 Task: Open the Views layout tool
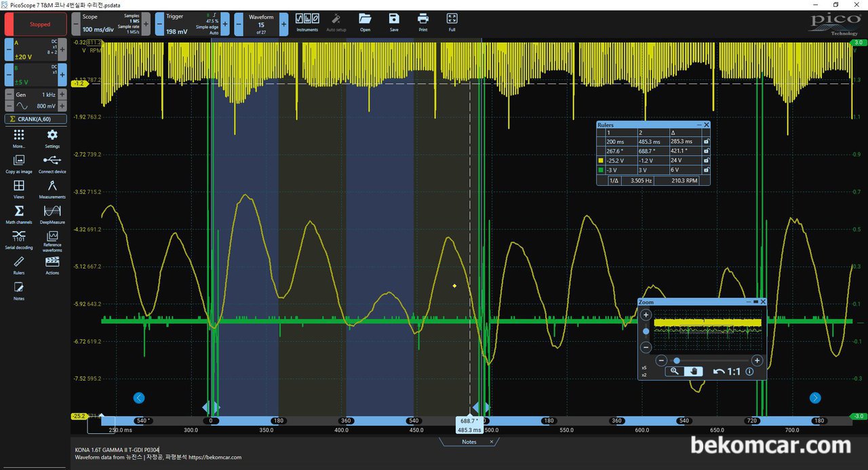(x=19, y=189)
